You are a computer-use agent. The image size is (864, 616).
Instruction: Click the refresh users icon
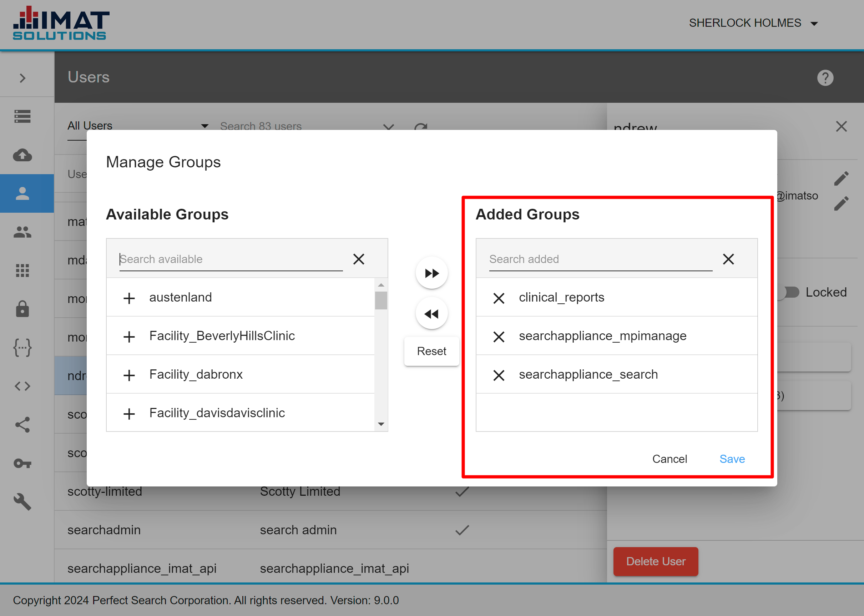click(x=421, y=127)
